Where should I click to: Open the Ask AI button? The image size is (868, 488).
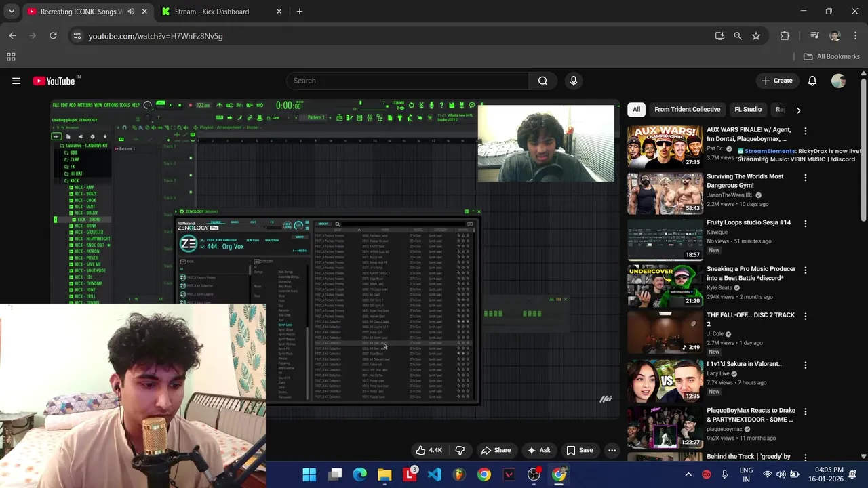pos(538,450)
